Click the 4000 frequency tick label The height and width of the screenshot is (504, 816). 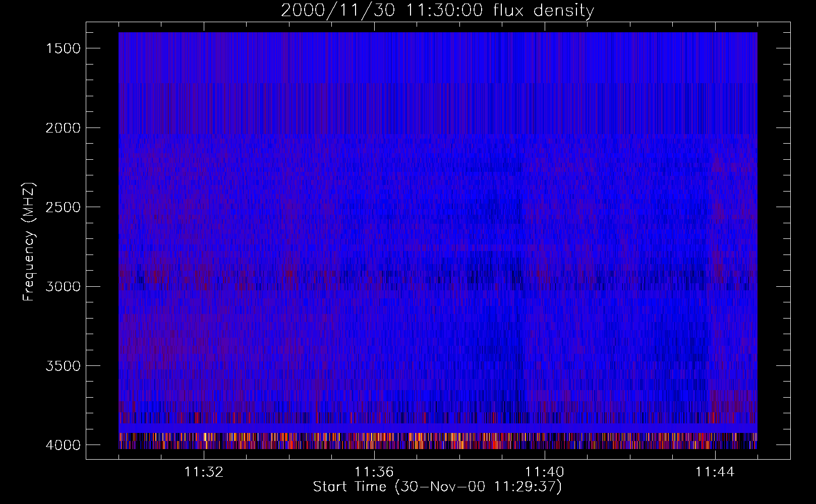(63, 445)
